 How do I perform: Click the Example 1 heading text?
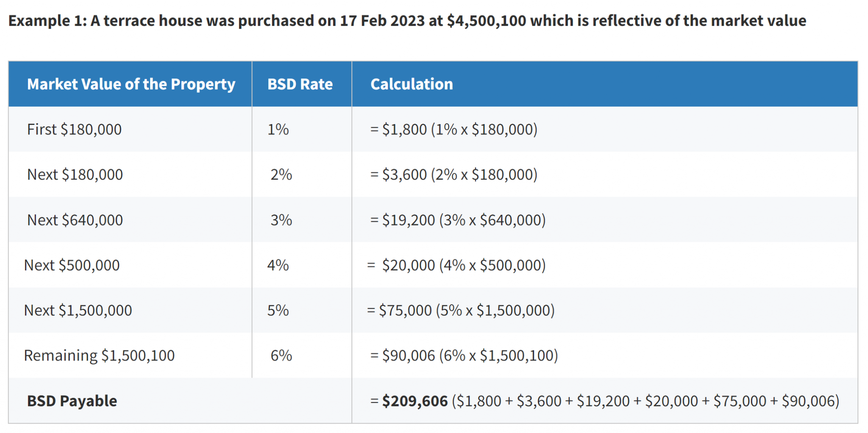pyautogui.click(x=407, y=21)
